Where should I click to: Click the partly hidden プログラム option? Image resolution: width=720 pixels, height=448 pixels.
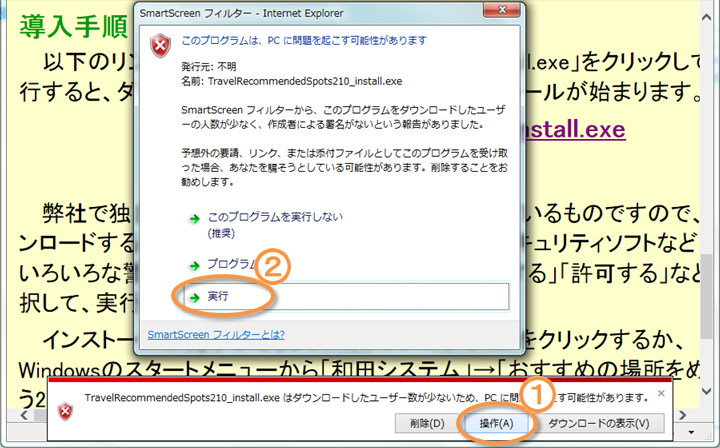point(232,264)
